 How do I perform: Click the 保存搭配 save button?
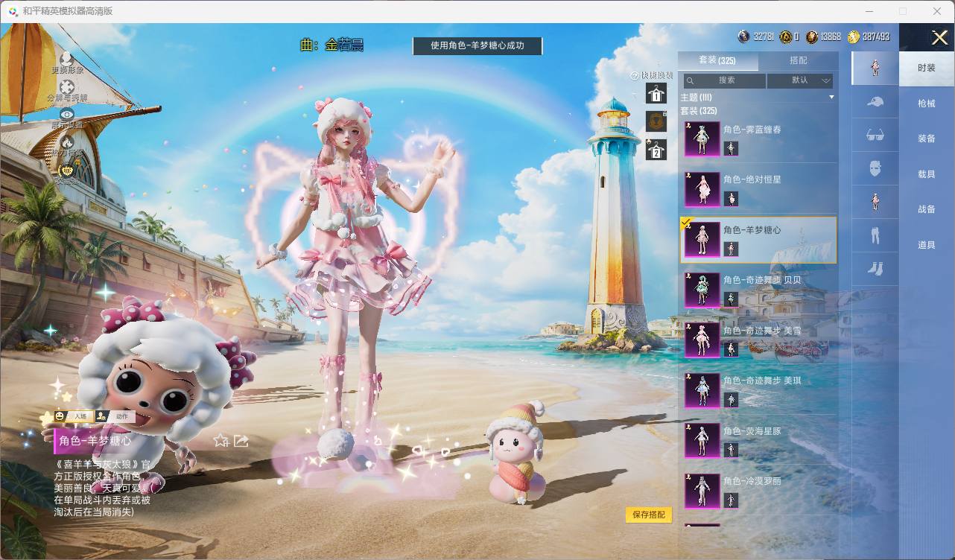pos(649,515)
